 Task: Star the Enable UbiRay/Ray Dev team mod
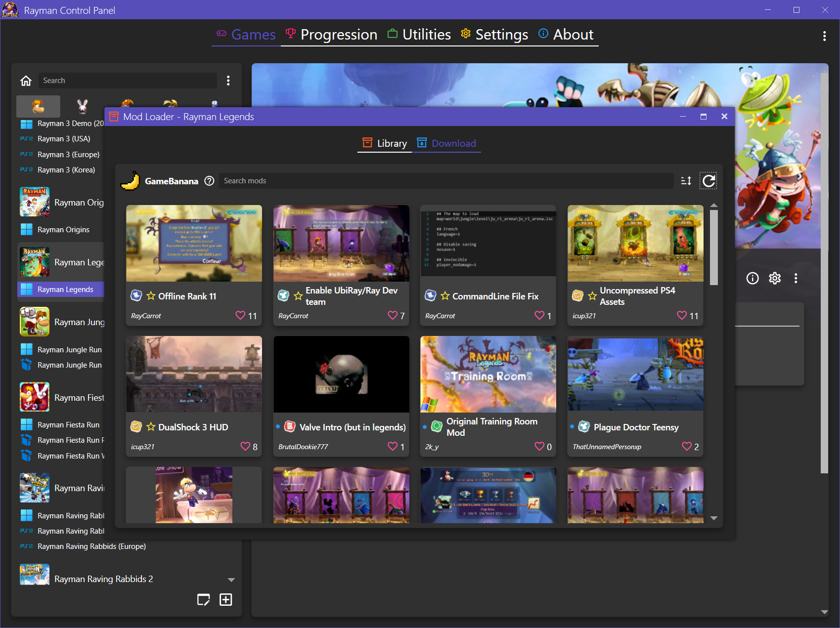pyautogui.click(x=298, y=296)
